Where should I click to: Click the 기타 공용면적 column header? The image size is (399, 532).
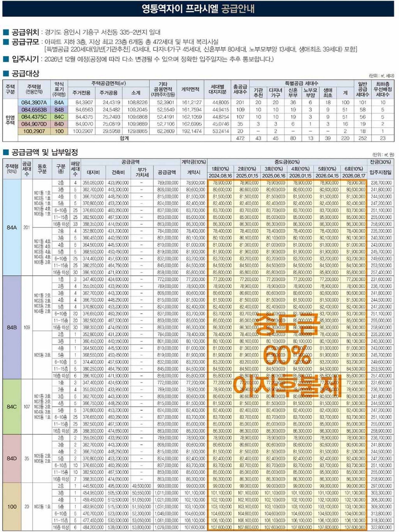[163, 90]
